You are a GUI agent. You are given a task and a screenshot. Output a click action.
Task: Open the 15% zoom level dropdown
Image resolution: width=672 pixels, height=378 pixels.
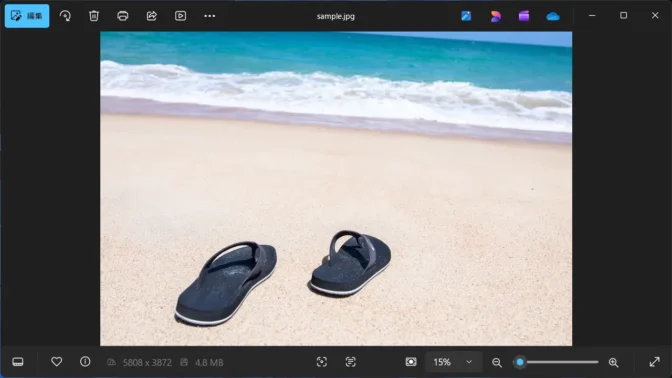coord(453,362)
